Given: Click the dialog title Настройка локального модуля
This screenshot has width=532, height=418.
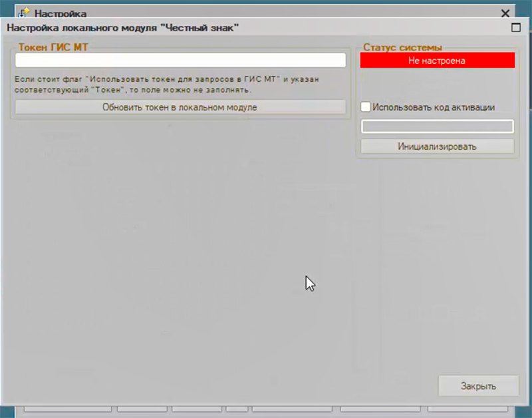Looking at the screenshot, I should coord(123,27).
